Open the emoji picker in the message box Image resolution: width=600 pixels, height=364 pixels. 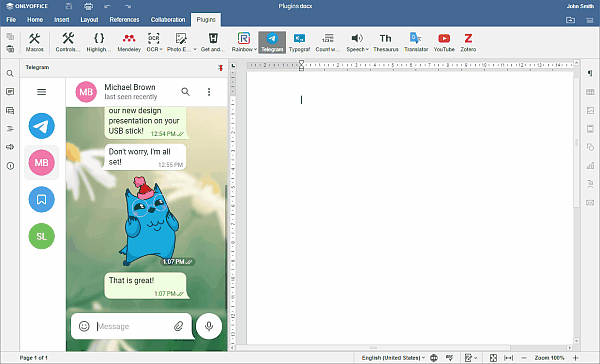(84, 326)
